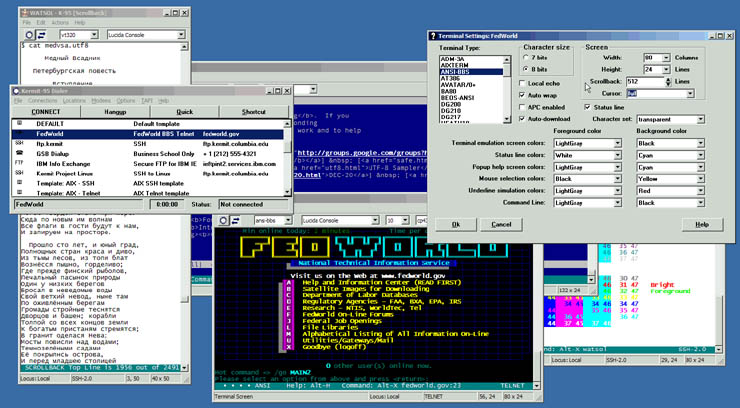Select the 7 bits character size option
The height and width of the screenshot is (408, 740).
point(527,57)
